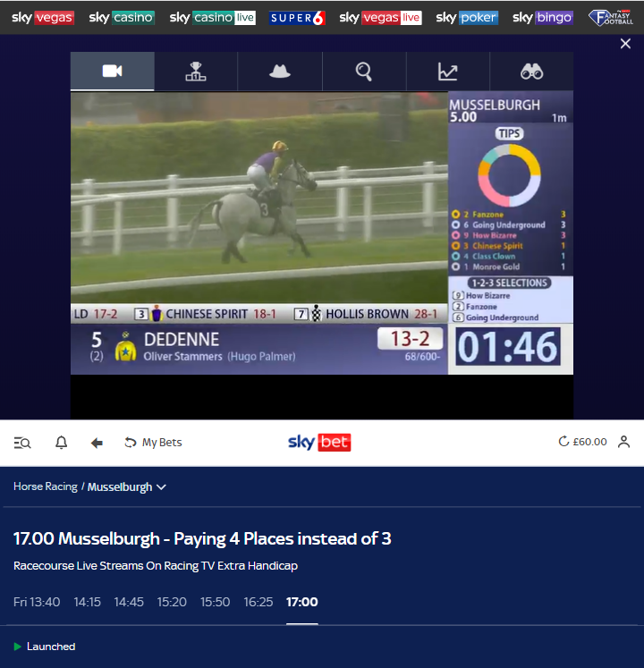Open the user account icon
The height and width of the screenshot is (668, 644).
coord(623,442)
